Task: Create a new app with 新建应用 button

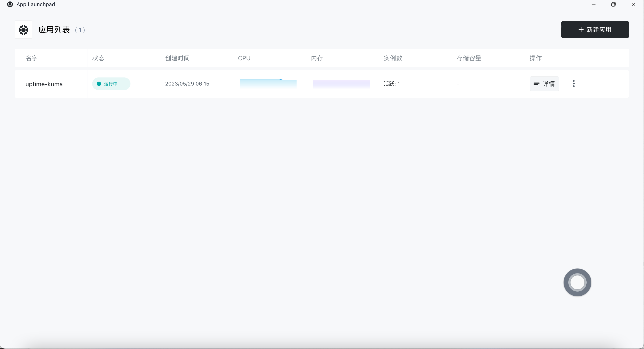Action: pyautogui.click(x=595, y=30)
